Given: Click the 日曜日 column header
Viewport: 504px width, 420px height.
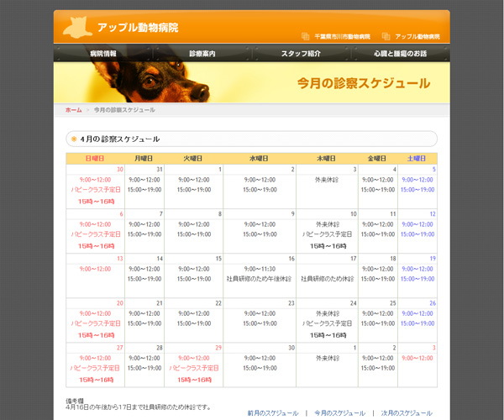Looking at the screenshot, I should pos(95,159).
